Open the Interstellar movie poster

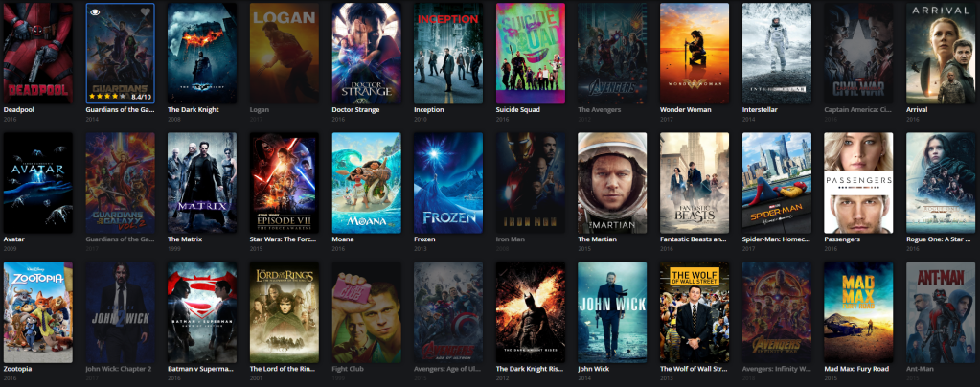(777, 53)
